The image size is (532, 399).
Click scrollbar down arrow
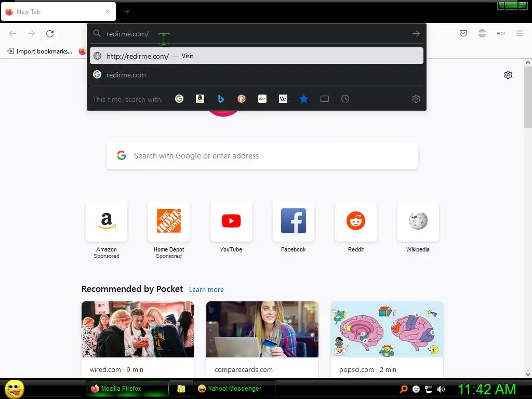coord(528,374)
